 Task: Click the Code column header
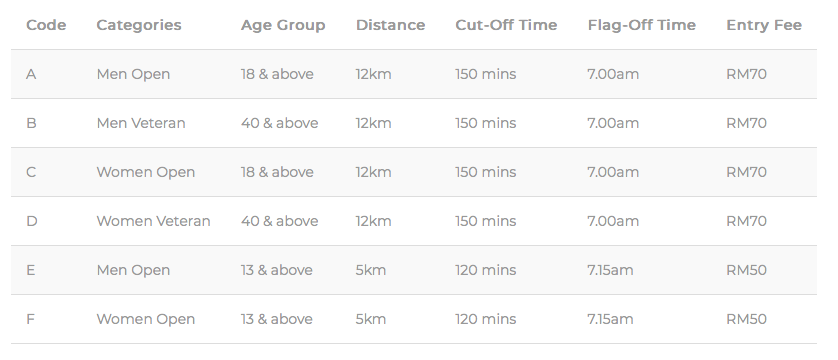[46, 25]
